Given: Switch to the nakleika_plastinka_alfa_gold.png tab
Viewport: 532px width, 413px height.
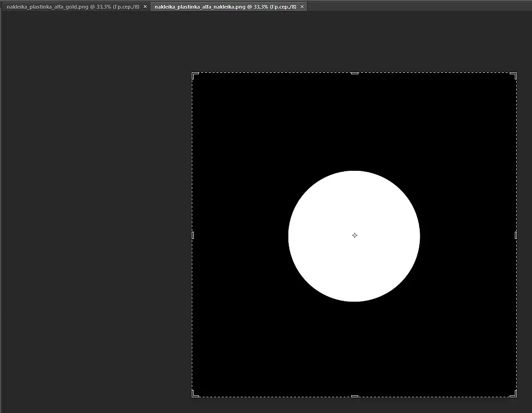Looking at the screenshot, I should [x=73, y=7].
